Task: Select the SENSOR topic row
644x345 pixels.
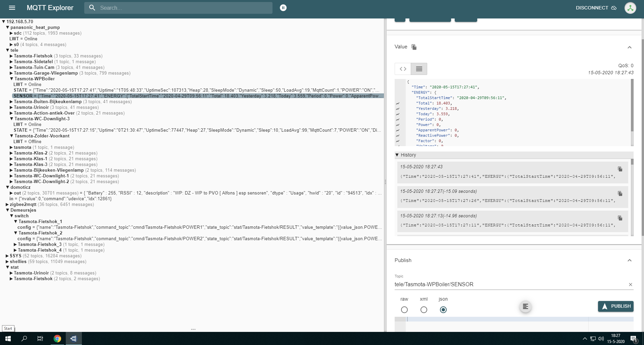Action: (198, 96)
